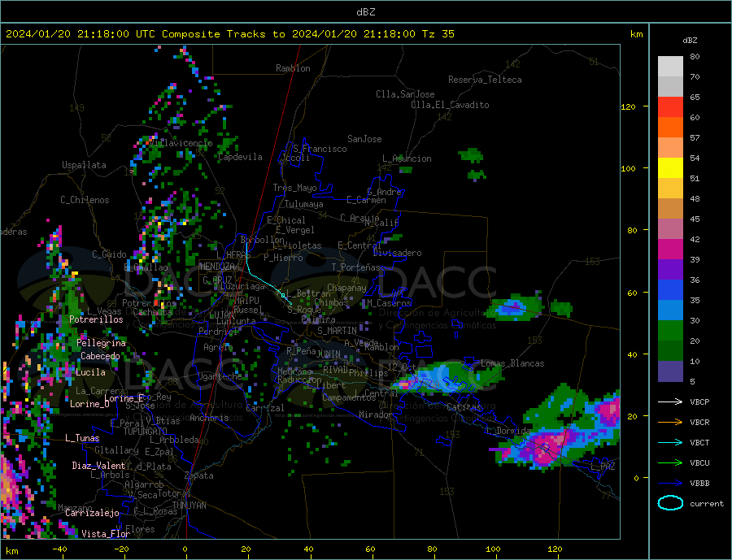Click the Lomas_Blancas label
The width and height of the screenshot is (732, 560).
[512, 363]
